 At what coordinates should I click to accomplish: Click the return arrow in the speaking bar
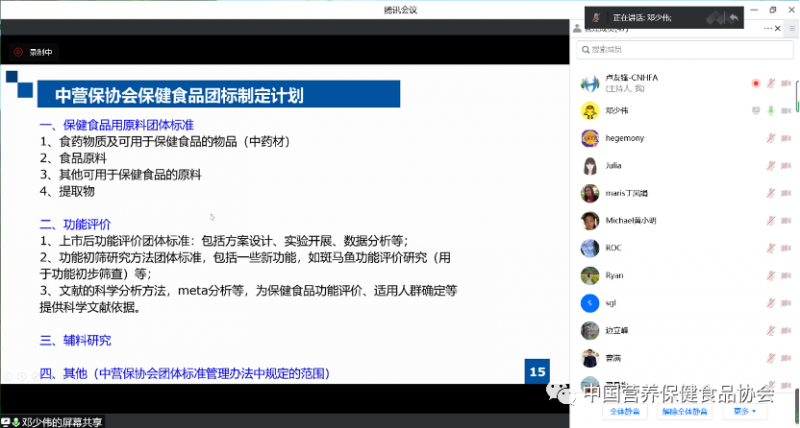[x=734, y=18]
